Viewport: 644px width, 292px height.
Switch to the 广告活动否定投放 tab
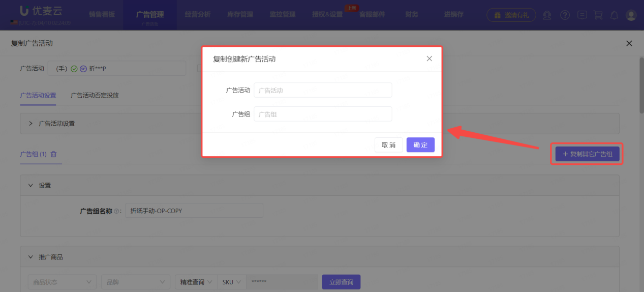(x=95, y=95)
